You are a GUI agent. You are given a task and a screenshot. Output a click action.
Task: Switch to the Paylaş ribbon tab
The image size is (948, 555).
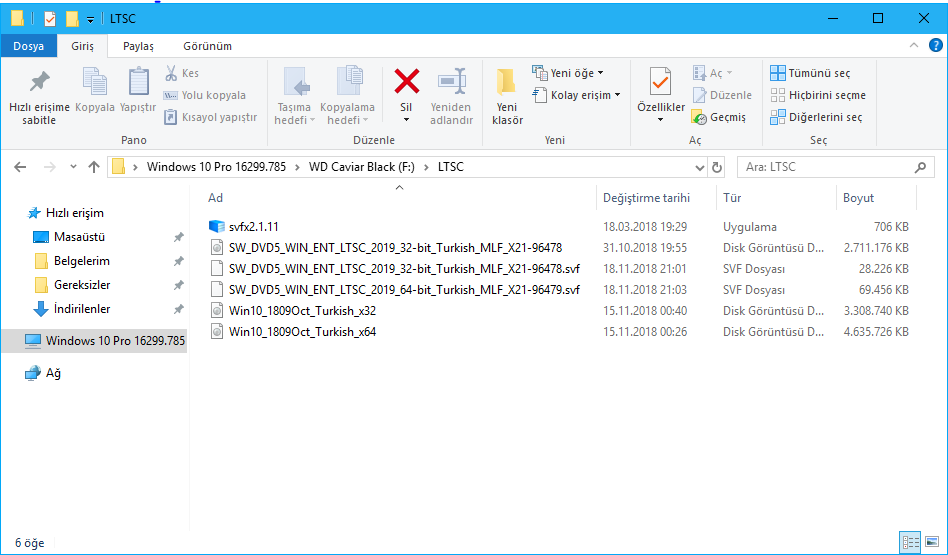138,46
